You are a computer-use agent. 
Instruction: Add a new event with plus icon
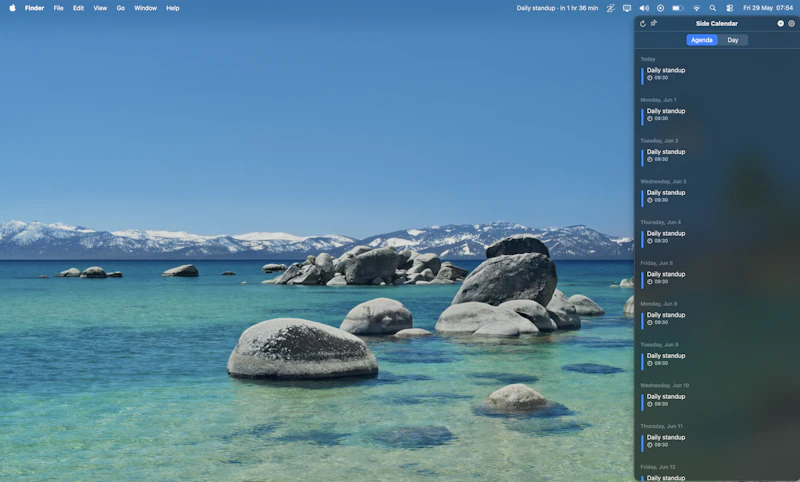point(780,23)
